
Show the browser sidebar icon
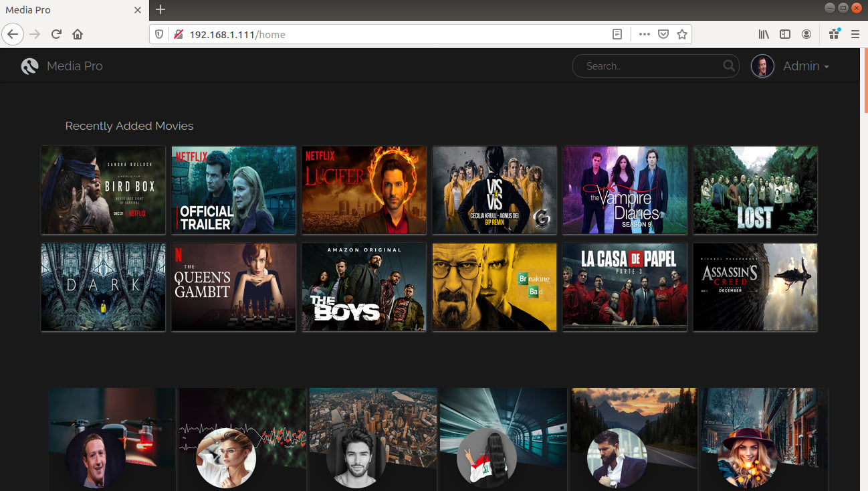tap(785, 34)
